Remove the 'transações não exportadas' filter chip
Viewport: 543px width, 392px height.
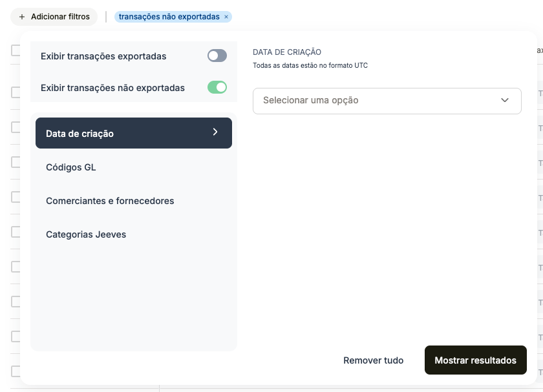(226, 17)
